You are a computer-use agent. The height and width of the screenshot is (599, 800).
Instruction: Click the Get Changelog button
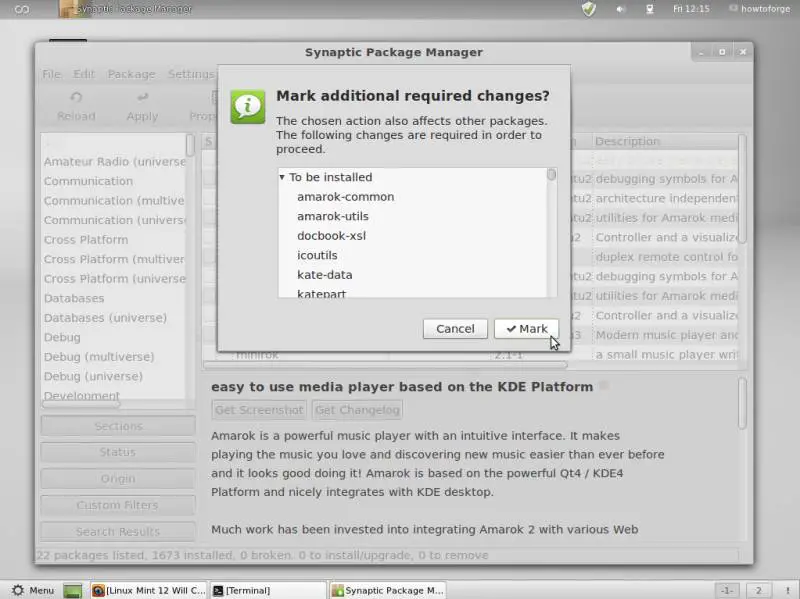click(357, 410)
